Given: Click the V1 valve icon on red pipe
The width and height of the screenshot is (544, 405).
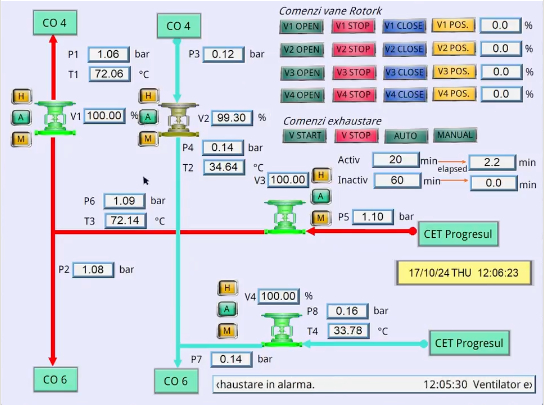Looking at the screenshot, I should point(55,118).
